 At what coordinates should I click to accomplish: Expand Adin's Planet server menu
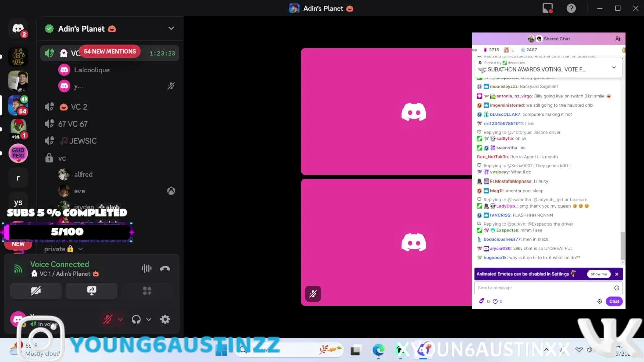point(171,29)
